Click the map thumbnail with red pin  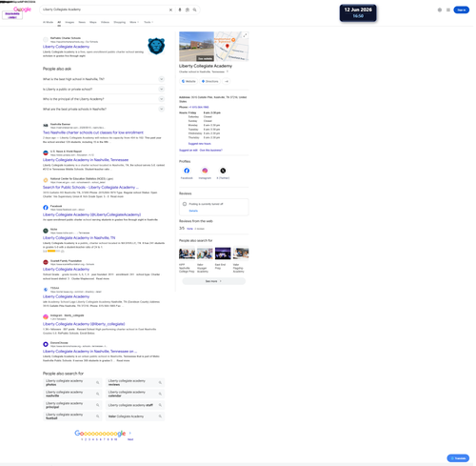(231, 46)
